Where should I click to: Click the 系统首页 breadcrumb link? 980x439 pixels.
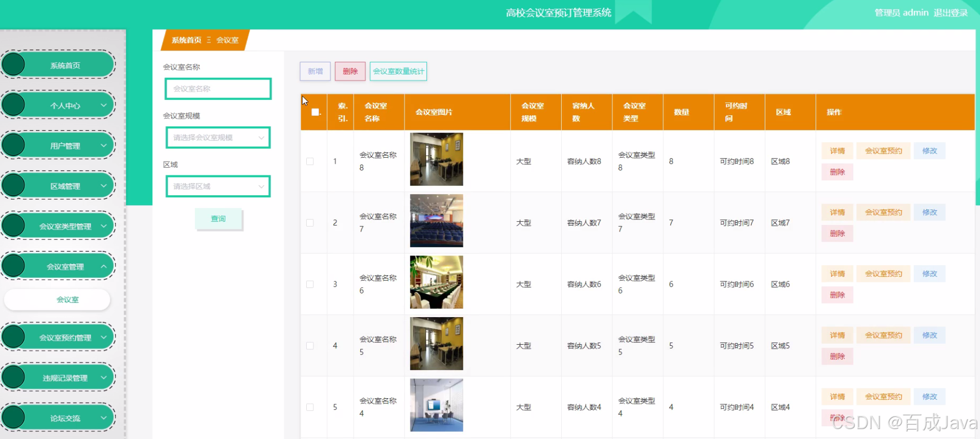(x=187, y=40)
